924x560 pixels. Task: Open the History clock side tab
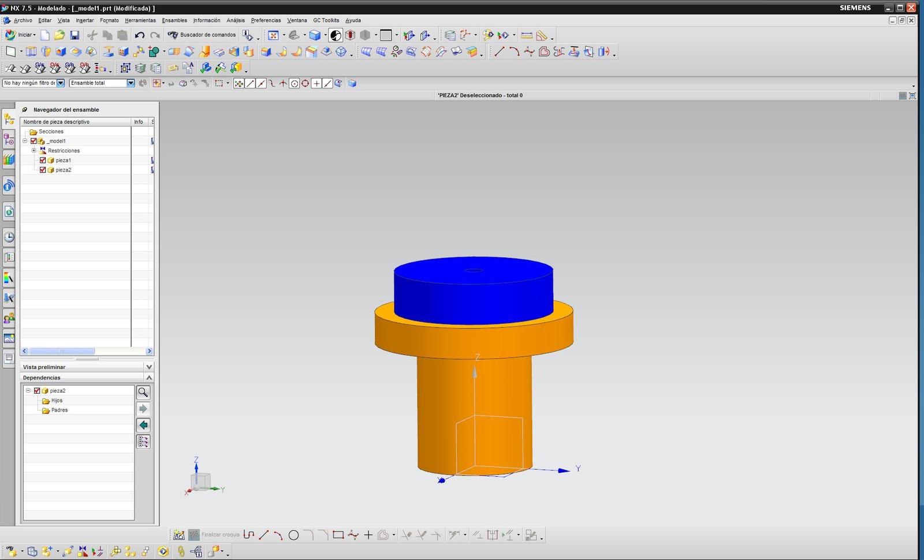(x=9, y=237)
